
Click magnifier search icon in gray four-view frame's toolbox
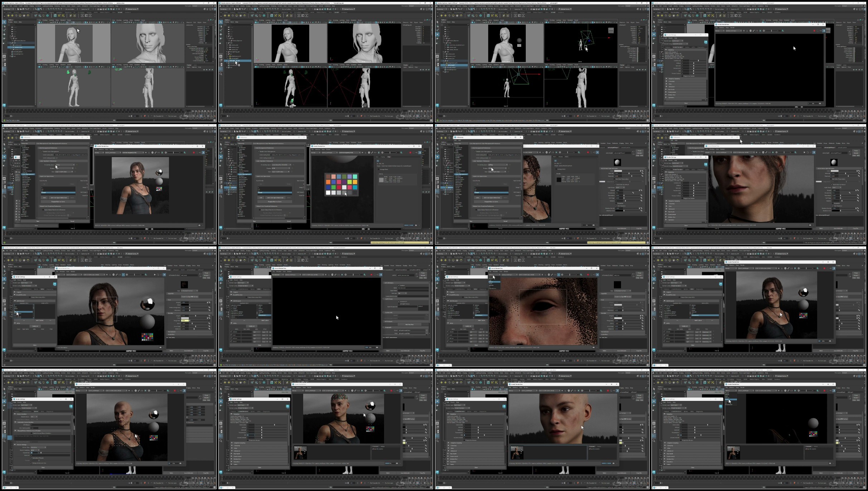point(4,74)
